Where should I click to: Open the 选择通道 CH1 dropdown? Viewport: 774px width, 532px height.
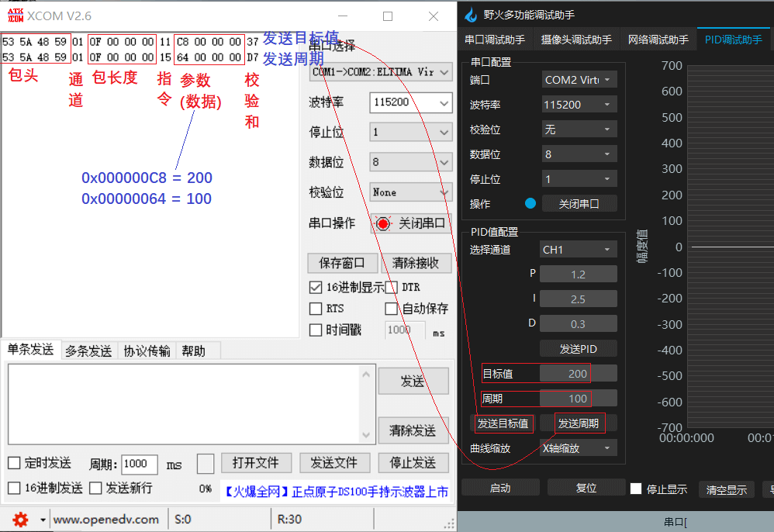point(579,250)
